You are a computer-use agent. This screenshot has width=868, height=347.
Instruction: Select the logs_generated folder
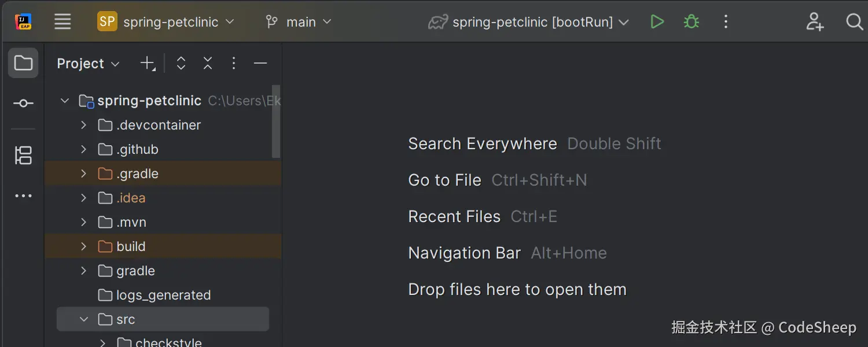(x=163, y=295)
